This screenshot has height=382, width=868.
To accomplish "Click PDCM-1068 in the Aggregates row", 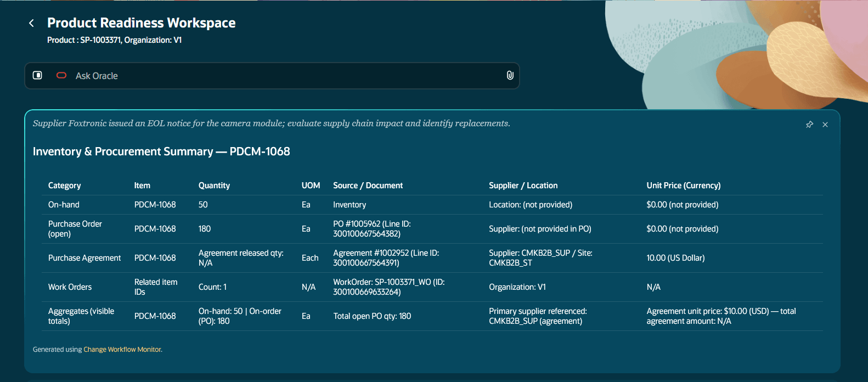I will click(x=155, y=316).
